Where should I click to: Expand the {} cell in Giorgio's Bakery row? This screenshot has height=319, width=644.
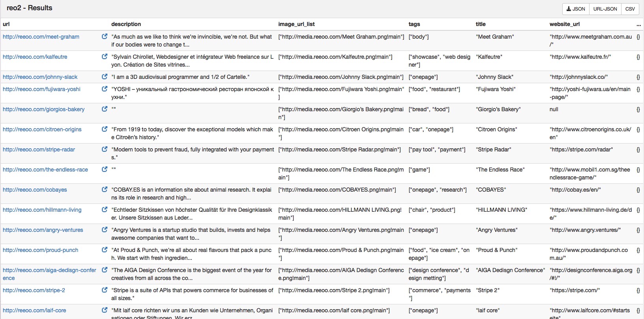pos(638,109)
